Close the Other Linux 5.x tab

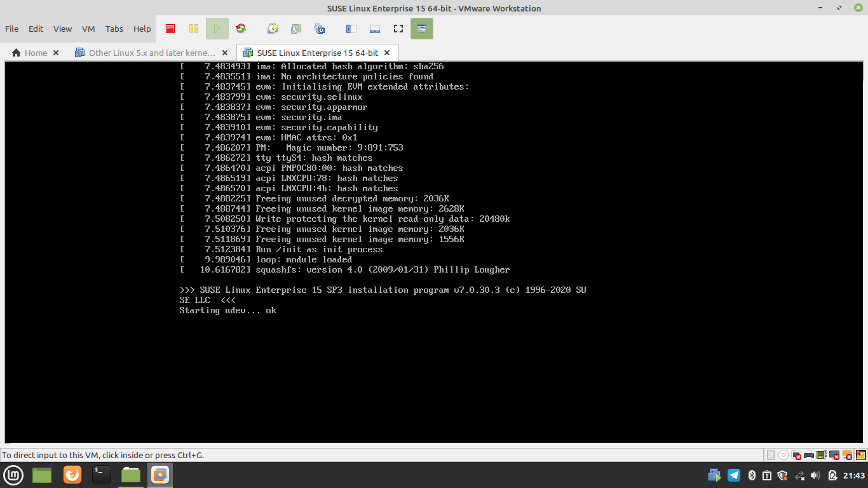226,53
